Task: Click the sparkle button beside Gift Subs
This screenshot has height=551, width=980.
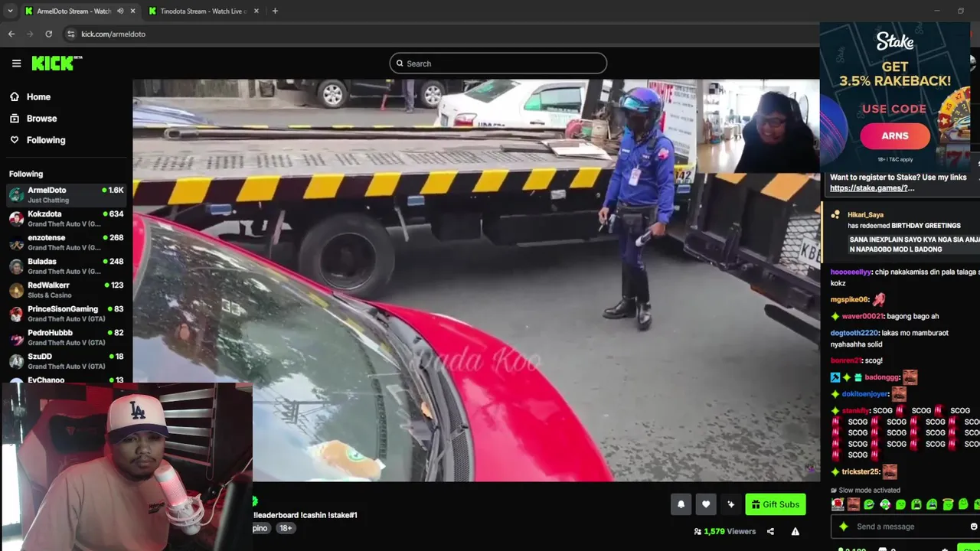Action: point(730,504)
